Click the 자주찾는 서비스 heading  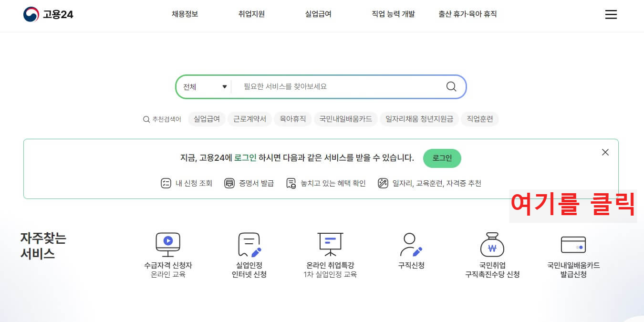[43, 246]
